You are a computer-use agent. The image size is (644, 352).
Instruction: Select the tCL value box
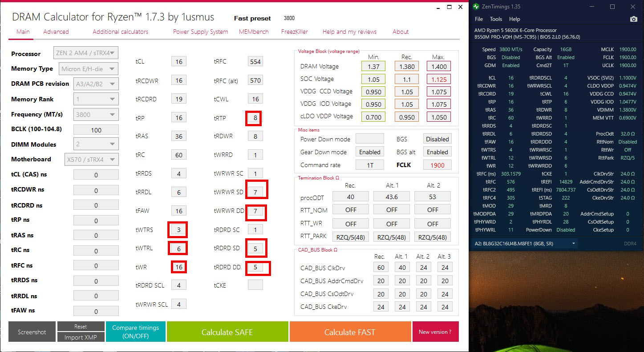click(x=178, y=62)
